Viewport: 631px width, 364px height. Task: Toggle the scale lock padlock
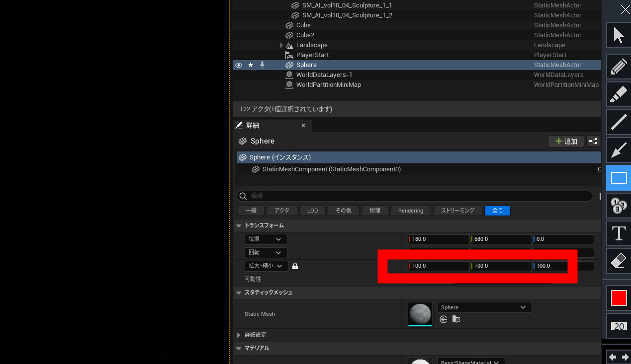295,266
